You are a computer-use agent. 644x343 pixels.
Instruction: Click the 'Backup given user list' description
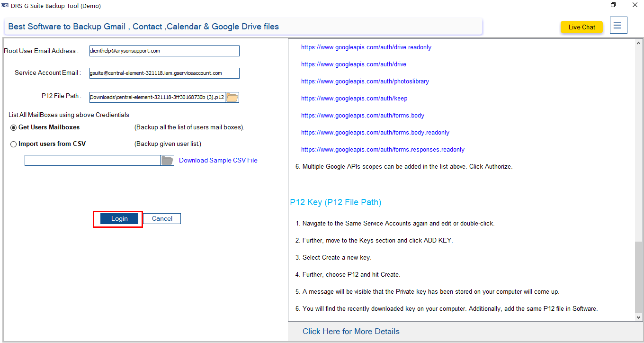coord(168,144)
